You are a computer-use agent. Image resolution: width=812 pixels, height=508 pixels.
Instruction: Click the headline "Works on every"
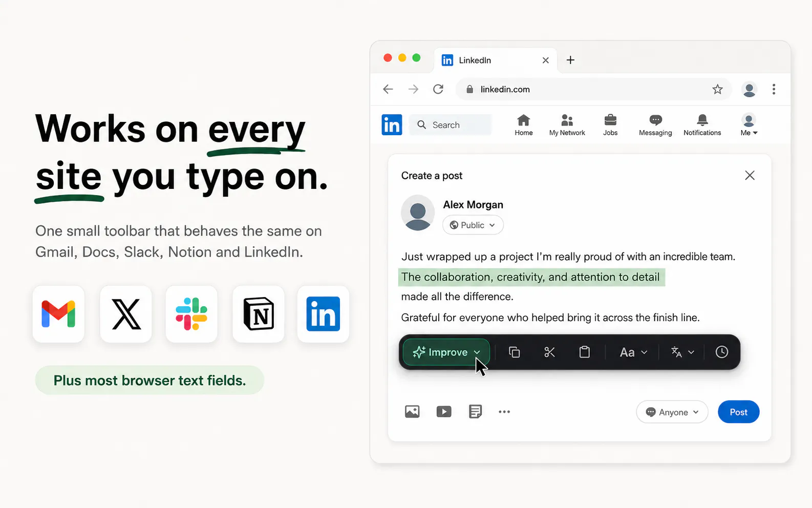click(170, 130)
